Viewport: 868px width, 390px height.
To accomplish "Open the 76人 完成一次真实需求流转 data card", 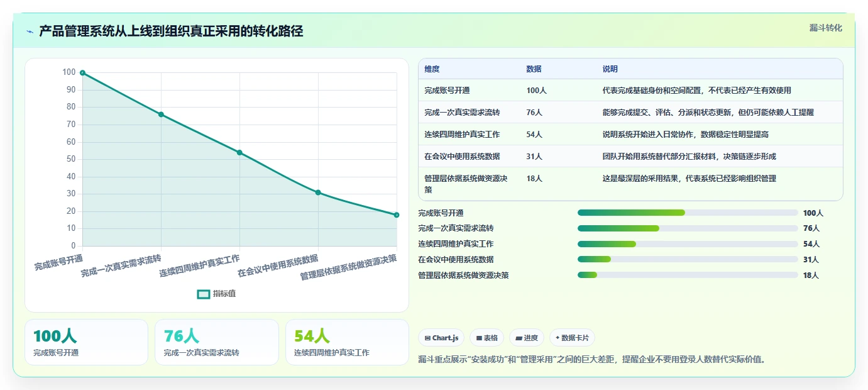I will pos(216,342).
